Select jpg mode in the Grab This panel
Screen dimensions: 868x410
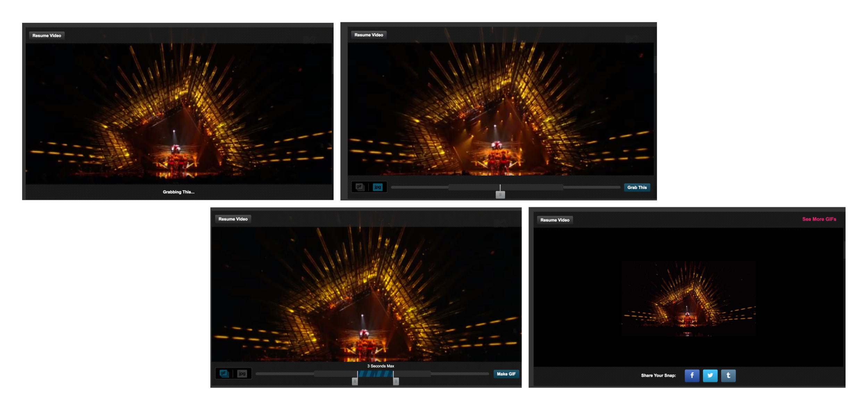(377, 187)
